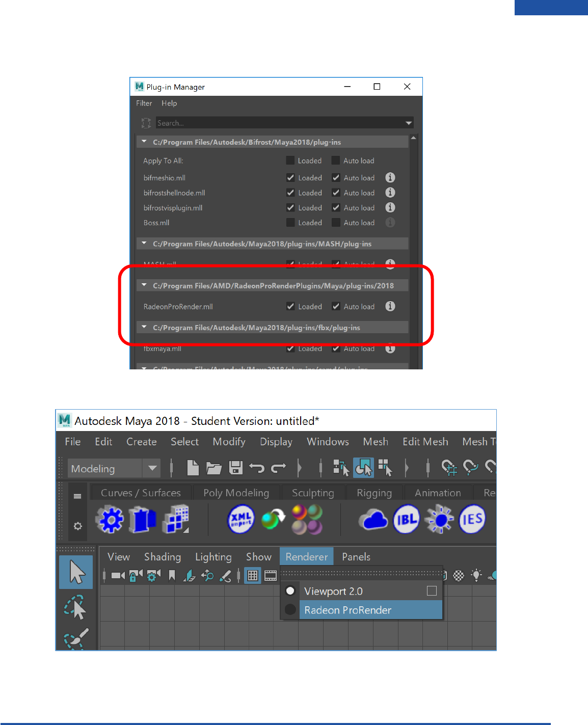Collapse the Bifrost plug-ins folder section
Image resolution: width=588 pixels, height=725 pixels.
click(144, 142)
